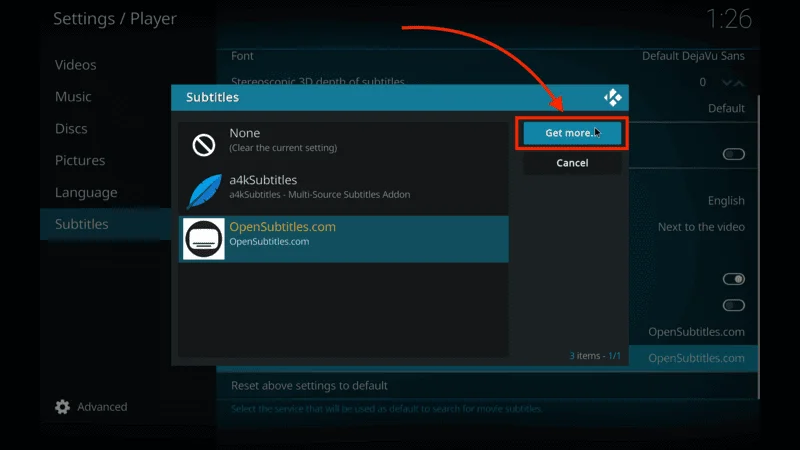Click the Default value under 3D depth

pyautogui.click(x=726, y=108)
